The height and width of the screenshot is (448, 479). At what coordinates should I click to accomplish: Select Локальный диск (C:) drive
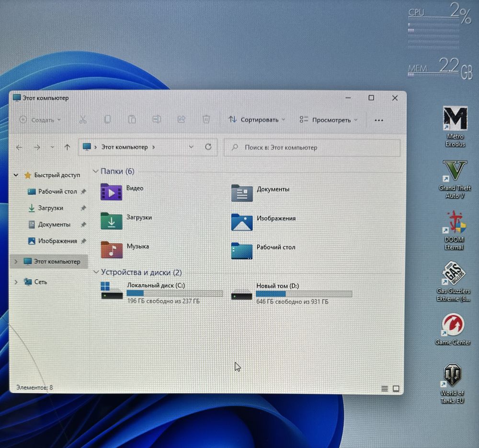pyautogui.click(x=162, y=292)
